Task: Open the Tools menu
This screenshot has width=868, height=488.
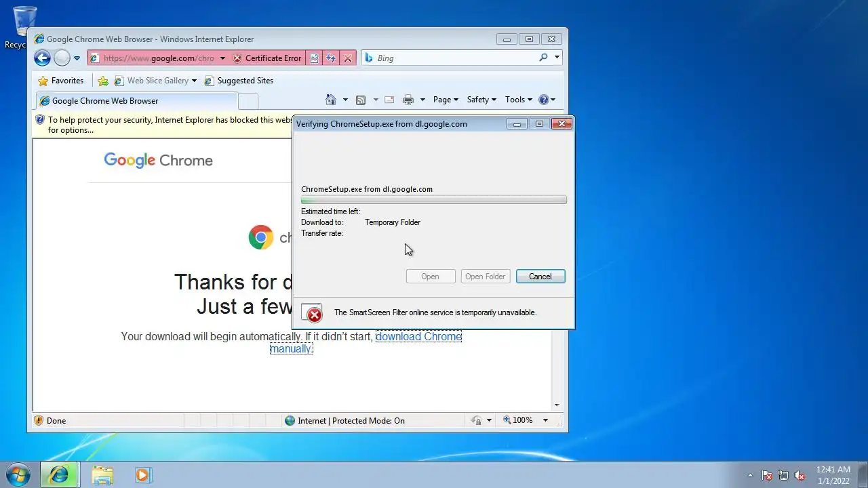Action: point(519,100)
